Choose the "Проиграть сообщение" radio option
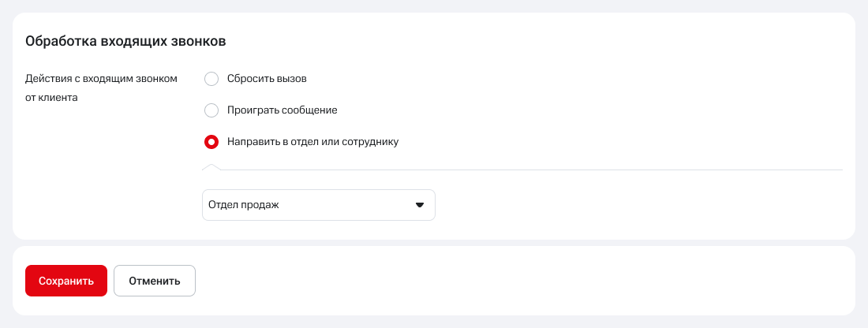 tap(211, 110)
